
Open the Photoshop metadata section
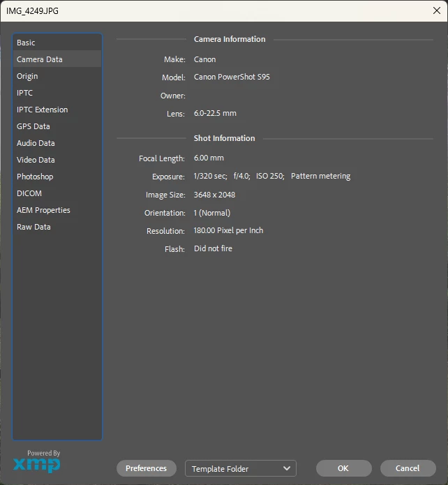tap(57, 177)
